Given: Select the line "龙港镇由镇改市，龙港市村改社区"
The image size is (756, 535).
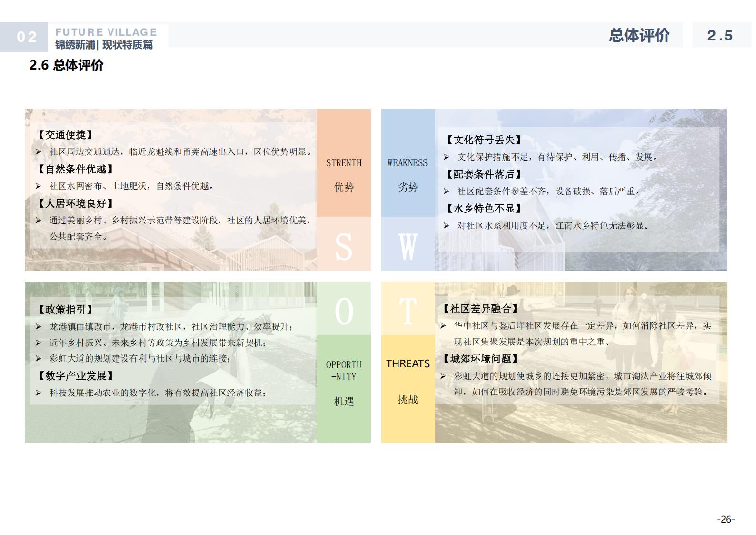Looking at the screenshot, I should pyautogui.click(x=171, y=327).
